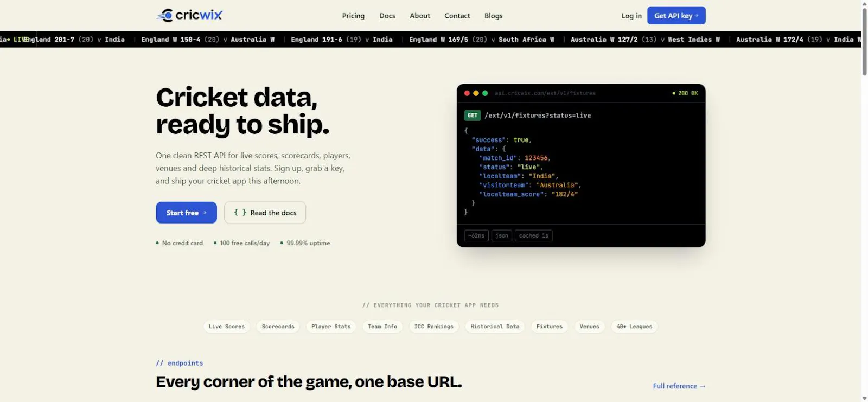Select the 40+ Leagues tag
Viewport: 868px width, 402px height.
coord(635,327)
